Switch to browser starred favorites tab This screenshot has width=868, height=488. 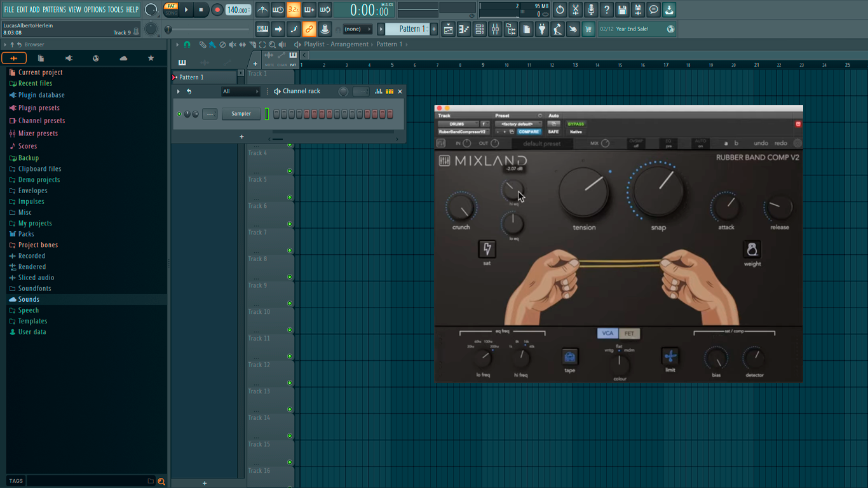point(151,58)
